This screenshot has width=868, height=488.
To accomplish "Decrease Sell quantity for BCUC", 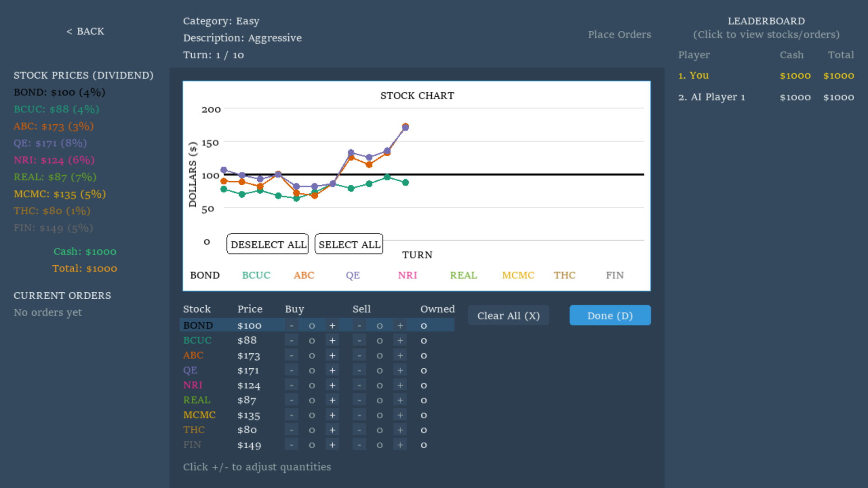I will [359, 340].
